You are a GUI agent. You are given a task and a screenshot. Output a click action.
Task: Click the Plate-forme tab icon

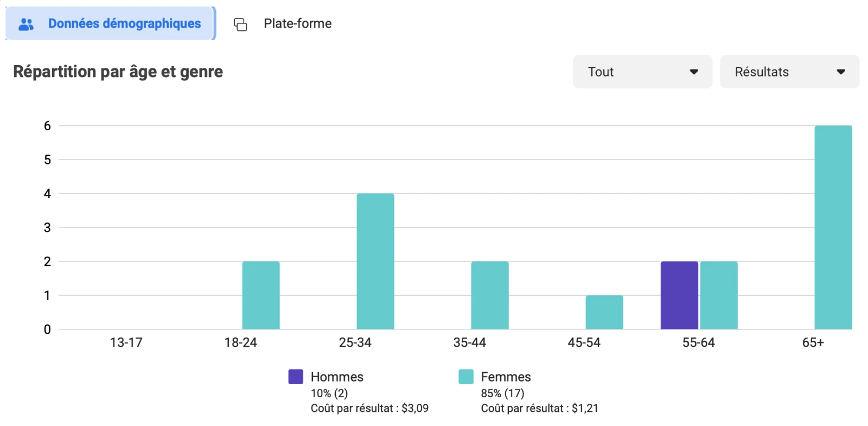point(240,24)
